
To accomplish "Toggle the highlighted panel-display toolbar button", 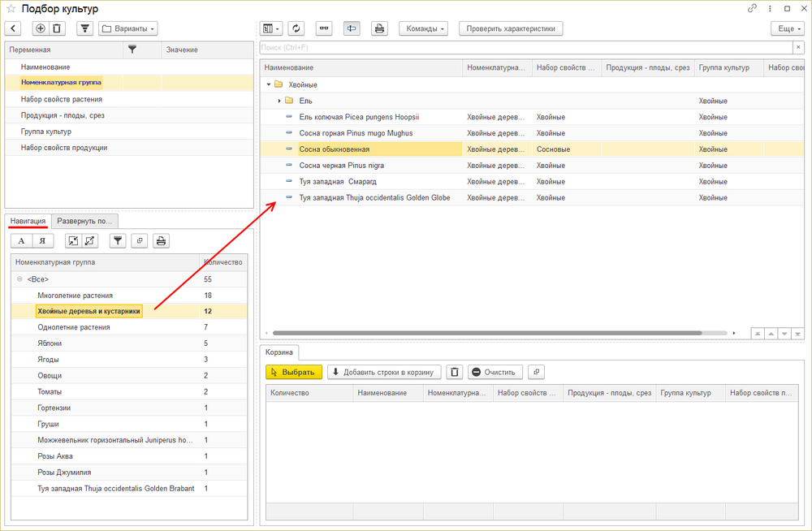I will pyautogui.click(x=352, y=28).
